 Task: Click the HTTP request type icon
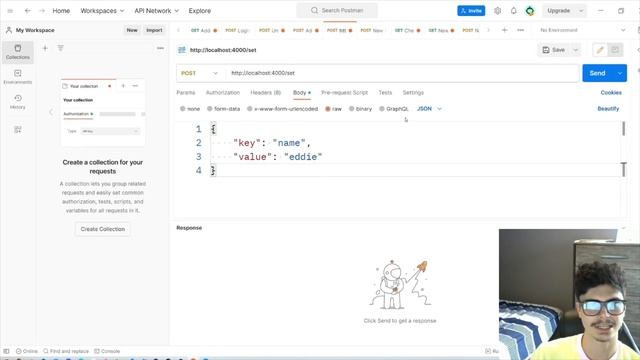pyautogui.click(x=182, y=50)
